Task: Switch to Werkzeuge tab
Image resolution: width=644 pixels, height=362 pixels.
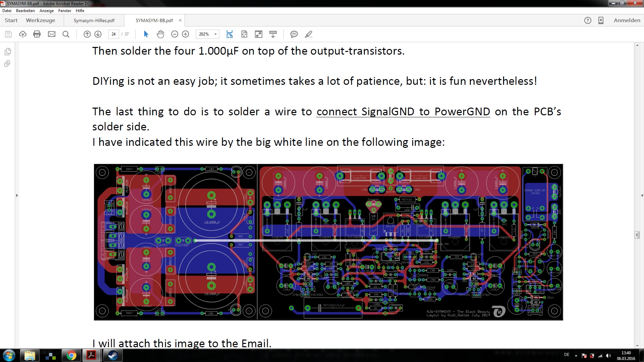Action: (41, 20)
